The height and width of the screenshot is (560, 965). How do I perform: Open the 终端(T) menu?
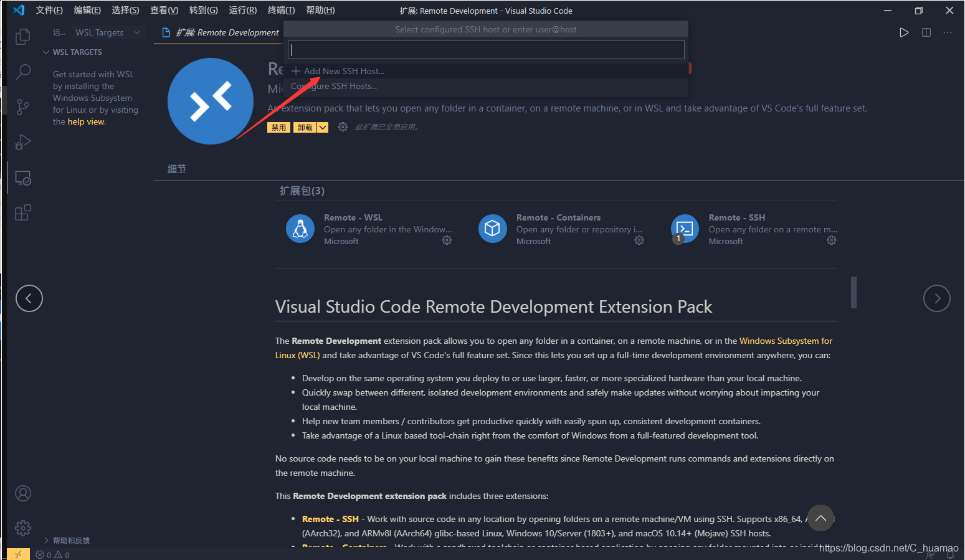[281, 11]
